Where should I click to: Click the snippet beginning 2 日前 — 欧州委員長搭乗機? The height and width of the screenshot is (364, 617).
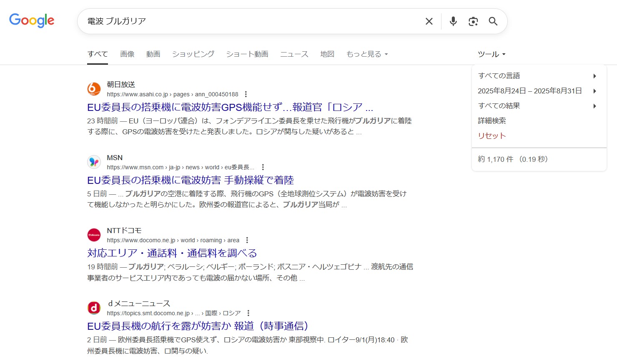coord(248,345)
